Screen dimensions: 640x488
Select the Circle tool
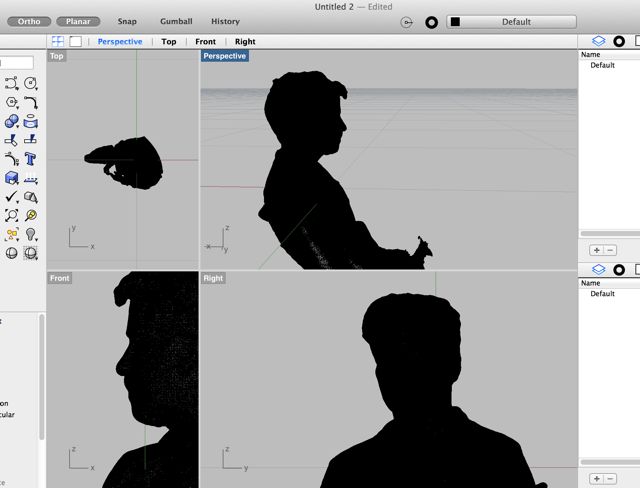point(31,83)
